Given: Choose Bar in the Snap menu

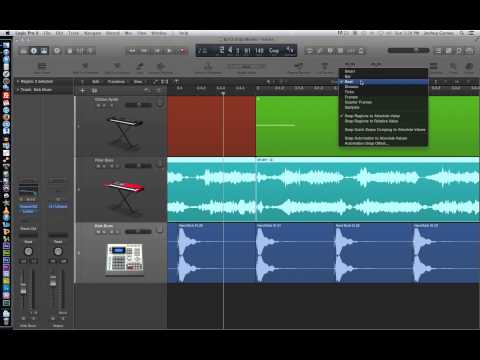Looking at the screenshot, I should [x=383, y=76].
